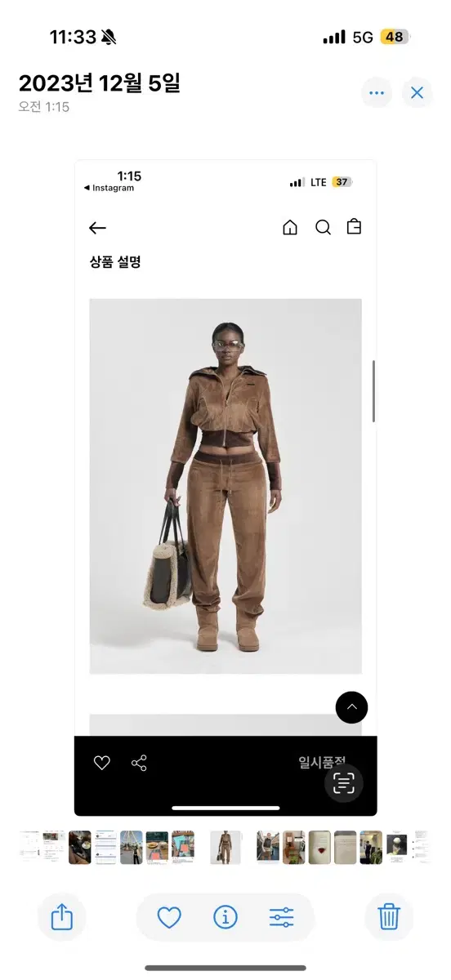Delete the photo with the trash icon
This screenshot has width=451, height=980.
point(389,917)
